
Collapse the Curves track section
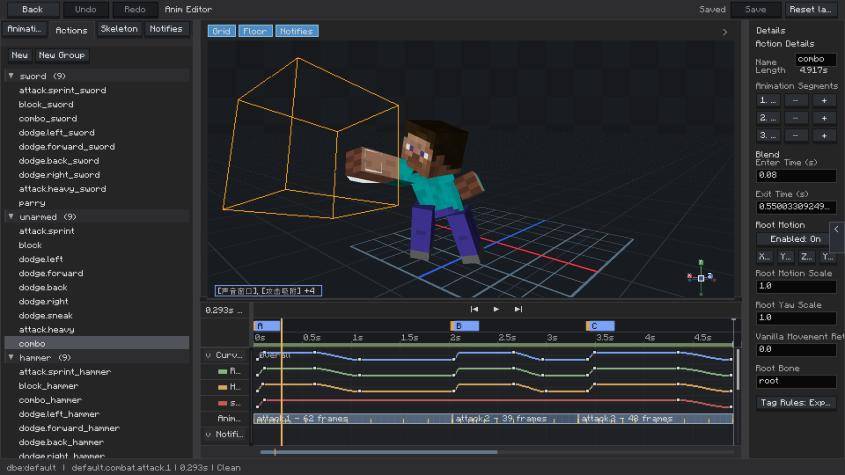208,355
